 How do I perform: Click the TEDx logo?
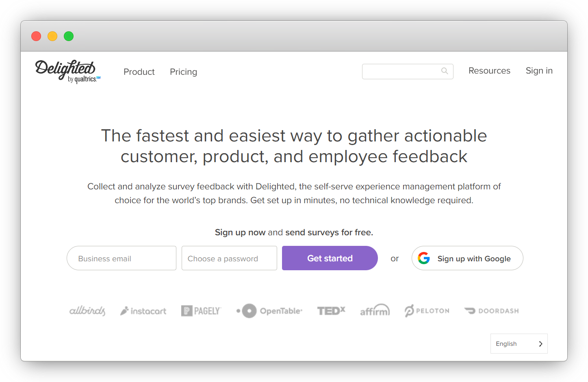331,311
